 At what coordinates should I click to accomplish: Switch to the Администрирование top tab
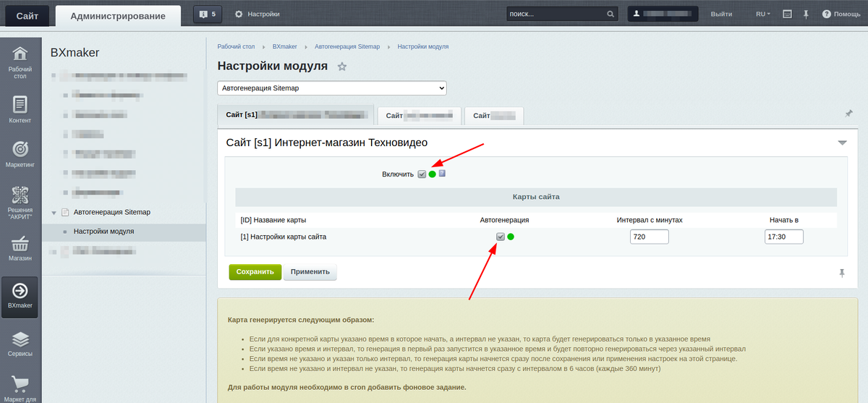point(119,14)
